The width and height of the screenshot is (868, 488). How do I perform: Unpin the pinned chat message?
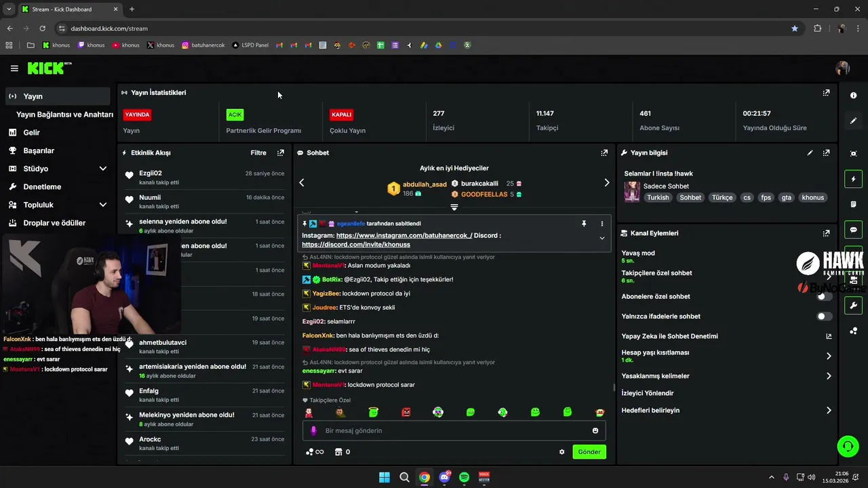[583, 224]
